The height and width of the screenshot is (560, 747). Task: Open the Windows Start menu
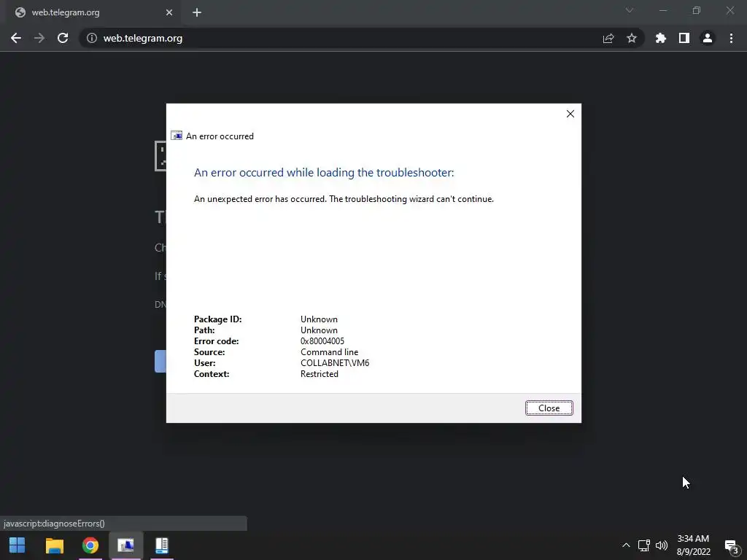(x=18, y=545)
